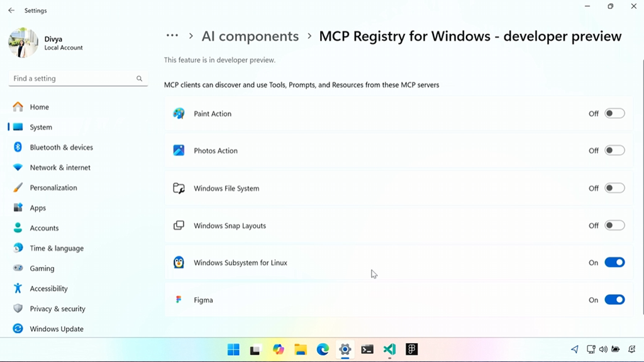Open Time & language settings
The image size is (644, 362).
click(x=78, y=248)
